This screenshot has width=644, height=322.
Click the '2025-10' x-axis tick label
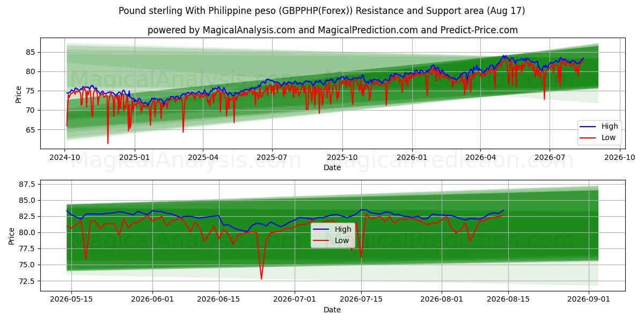[x=342, y=158]
